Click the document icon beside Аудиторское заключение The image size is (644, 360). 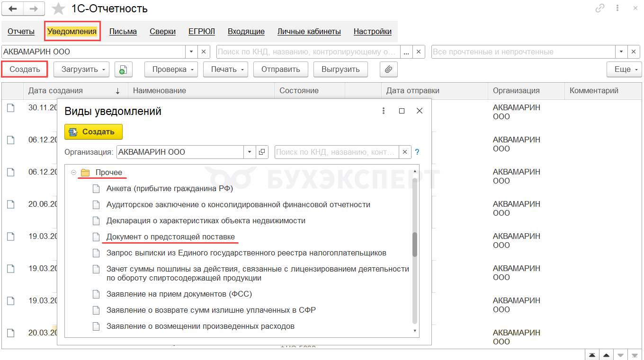[96, 205]
